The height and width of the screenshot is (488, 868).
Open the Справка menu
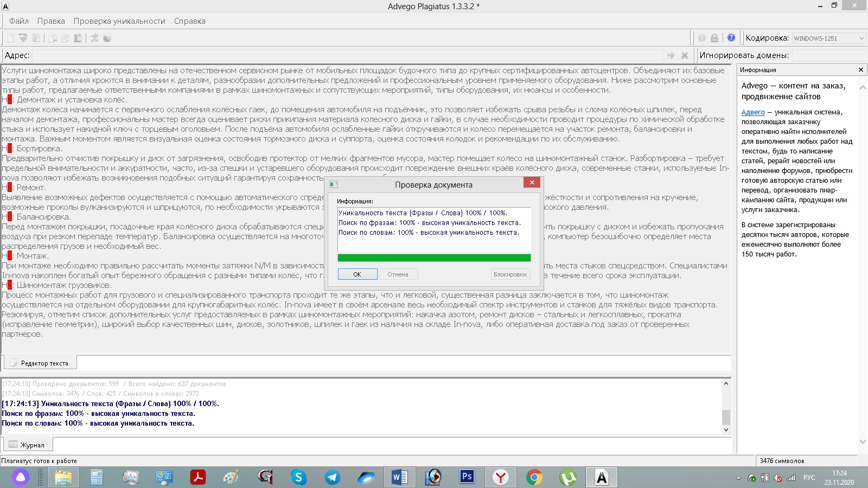click(x=190, y=21)
